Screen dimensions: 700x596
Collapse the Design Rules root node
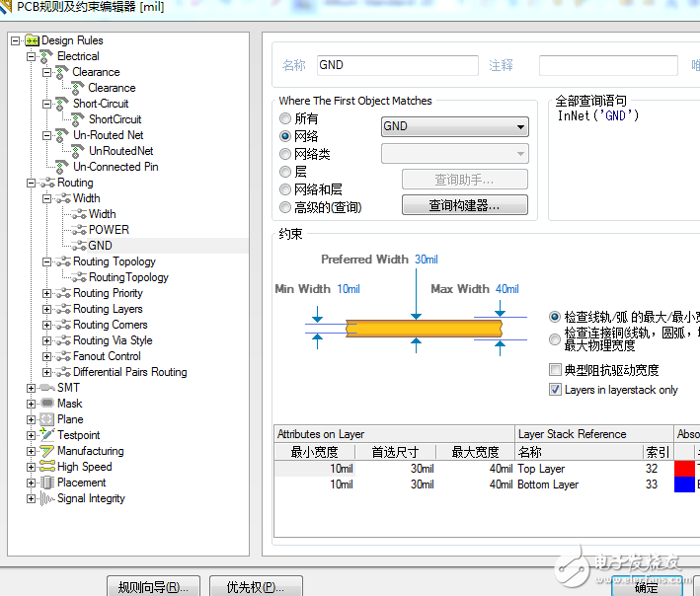point(15,41)
